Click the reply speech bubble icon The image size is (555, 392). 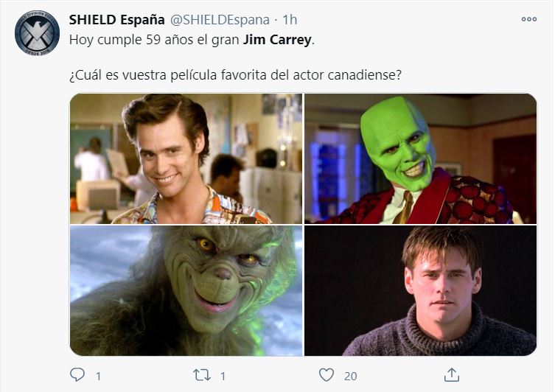77,374
